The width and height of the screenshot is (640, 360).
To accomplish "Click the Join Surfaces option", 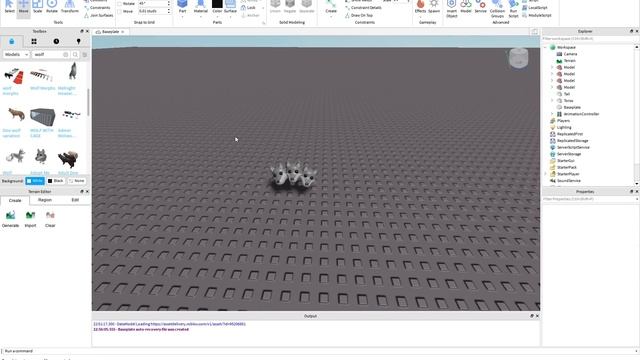I will point(98,15).
